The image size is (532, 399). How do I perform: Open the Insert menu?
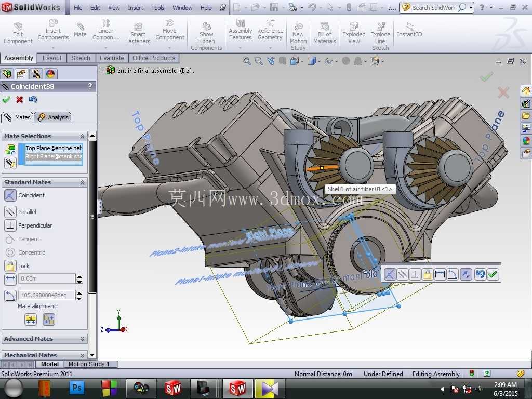click(x=136, y=7)
